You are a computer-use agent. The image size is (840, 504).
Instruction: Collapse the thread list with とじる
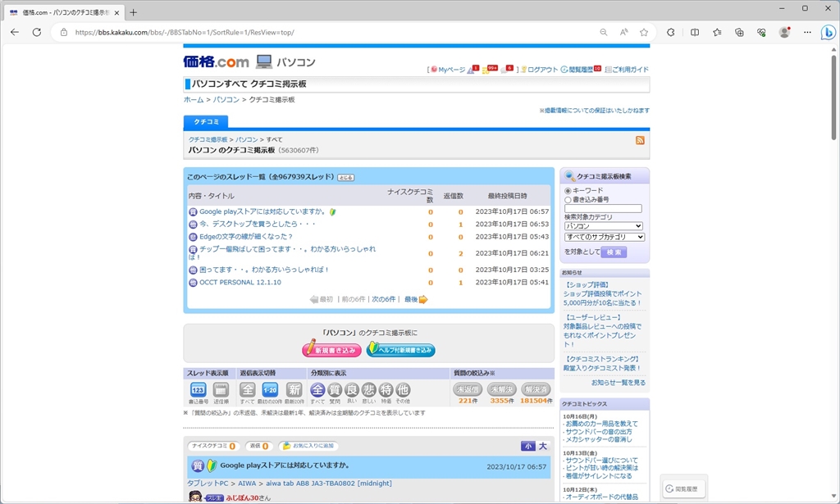coord(345,178)
